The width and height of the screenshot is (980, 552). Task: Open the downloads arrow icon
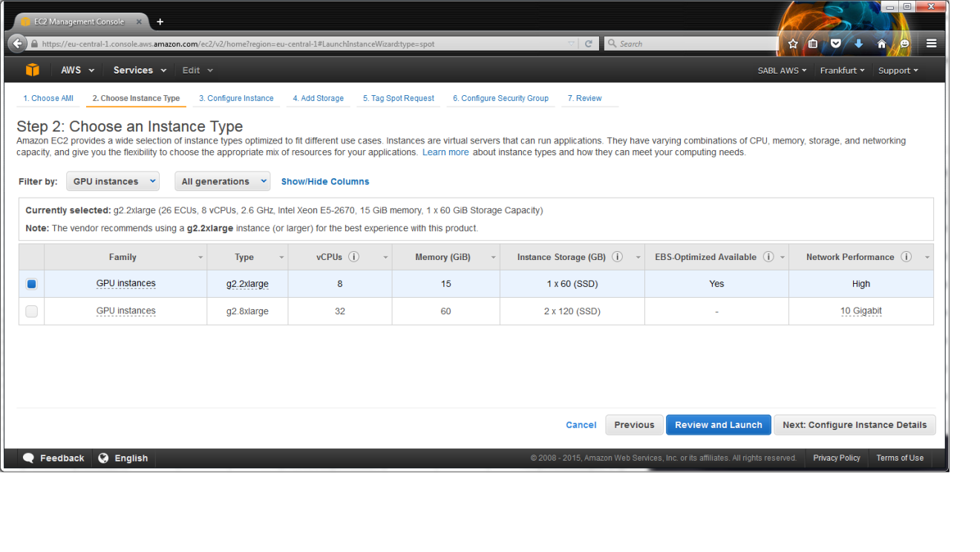coord(858,44)
